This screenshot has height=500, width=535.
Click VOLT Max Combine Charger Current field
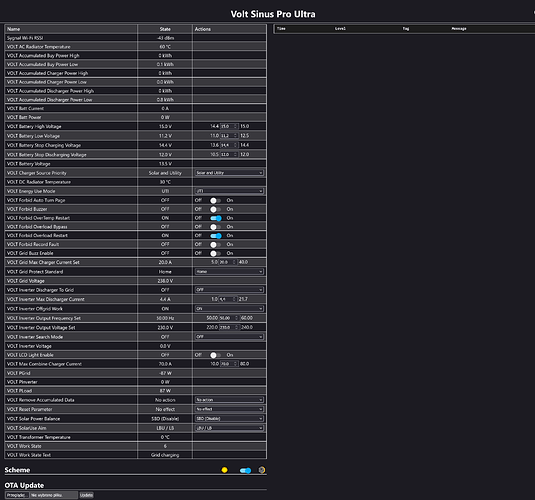point(229,364)
